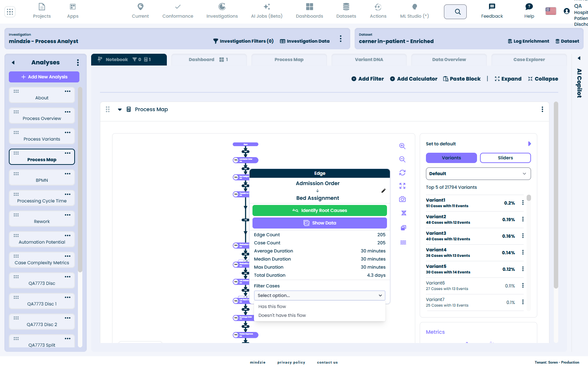Click Identify Root Causes button

click(319, 210)
